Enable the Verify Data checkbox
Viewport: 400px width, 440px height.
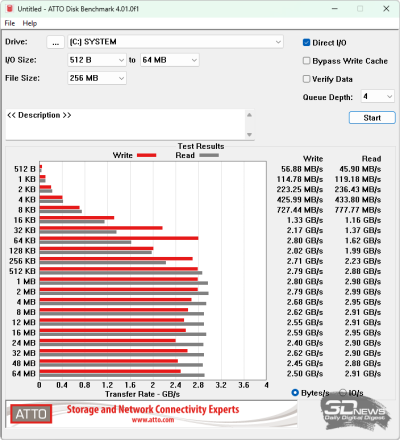306,79
